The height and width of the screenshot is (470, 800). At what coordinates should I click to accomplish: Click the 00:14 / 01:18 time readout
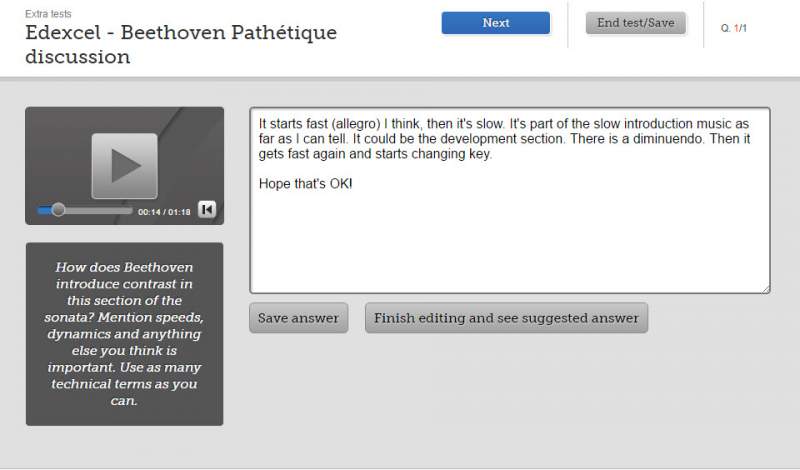(164, 212)
